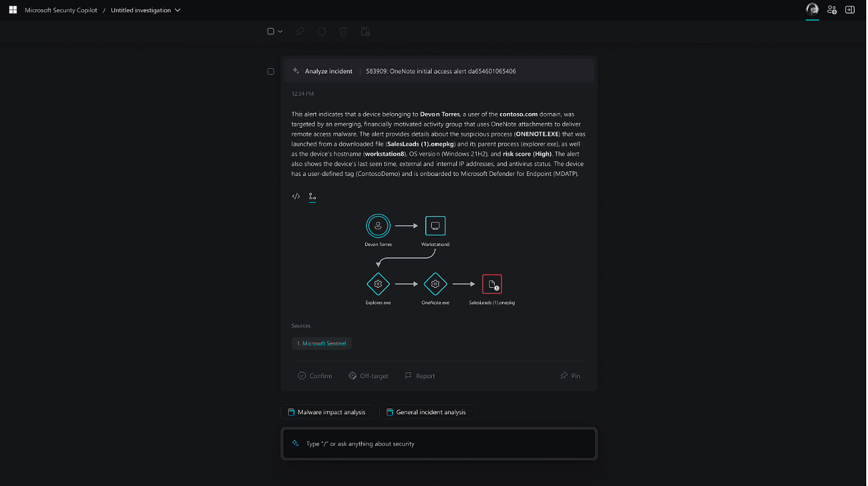
Task: Click the prompt sparkle icon in input box
Action: pyautogui.click(x=296, y=443)
